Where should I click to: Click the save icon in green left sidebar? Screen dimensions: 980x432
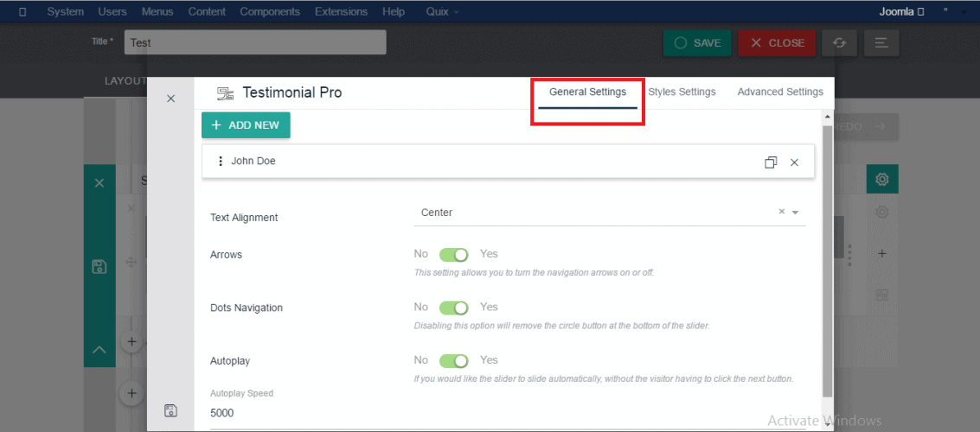point(99,267)
